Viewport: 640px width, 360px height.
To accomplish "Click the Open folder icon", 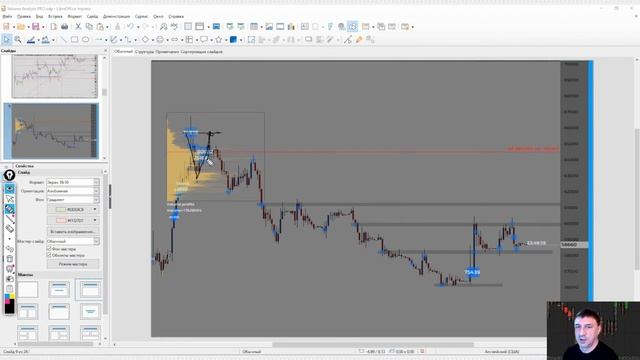I will coord(20,27).
